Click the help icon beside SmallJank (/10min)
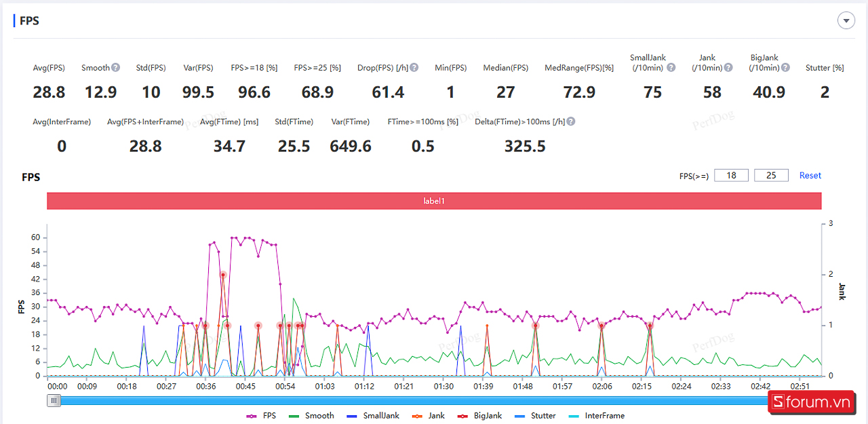The width and height of the screenshot is (868, 424). pyautogui.click(x=671, y=68)
